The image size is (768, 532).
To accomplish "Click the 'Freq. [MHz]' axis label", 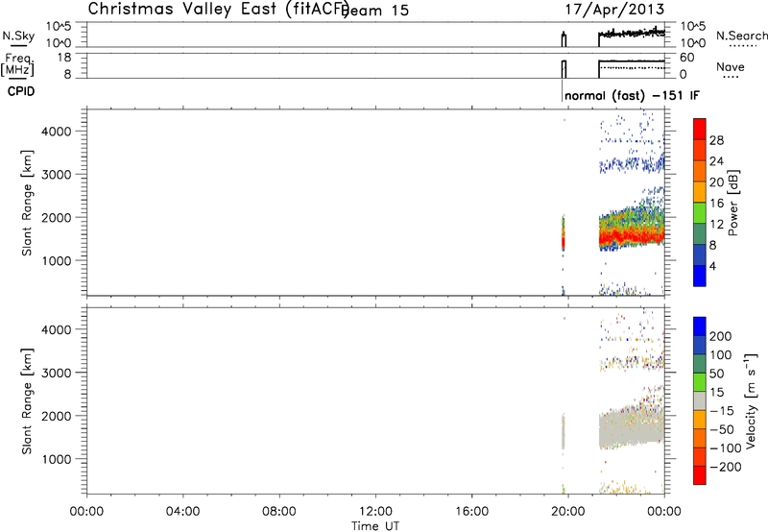I will 17,64.
